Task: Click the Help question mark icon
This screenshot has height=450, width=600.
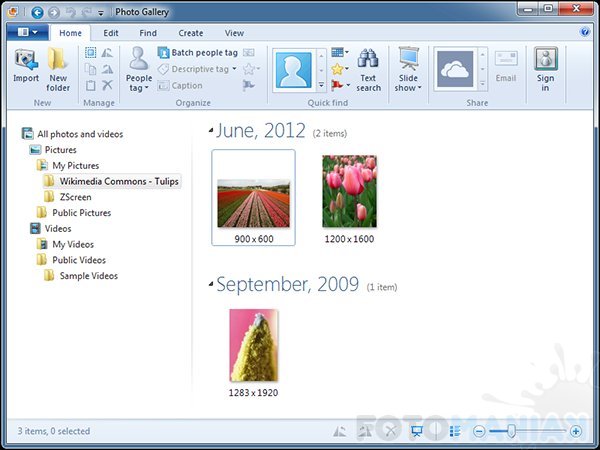Action: [585, 32]
